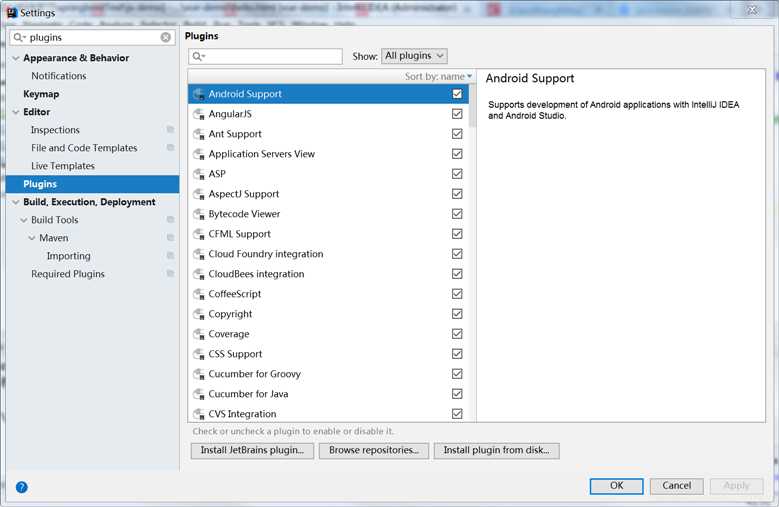Image resolution: width=779 pixels, height=507 pixels.
Task: Click the project-level icon beside Inspections
Action: tap(170, 130)
